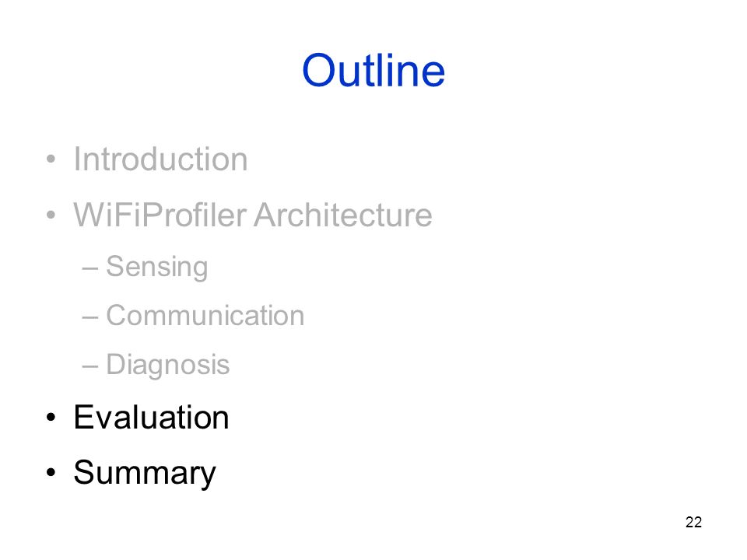Image resolution: width=747 pixels, height=560 pixels.
Task: Click the letter O in Outline
Action: click(319, 71)
